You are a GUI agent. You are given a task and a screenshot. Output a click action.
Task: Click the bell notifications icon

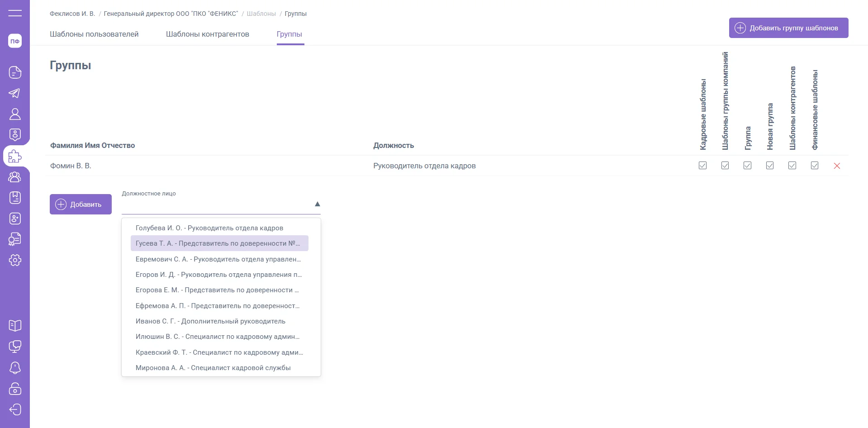(15, 368)
